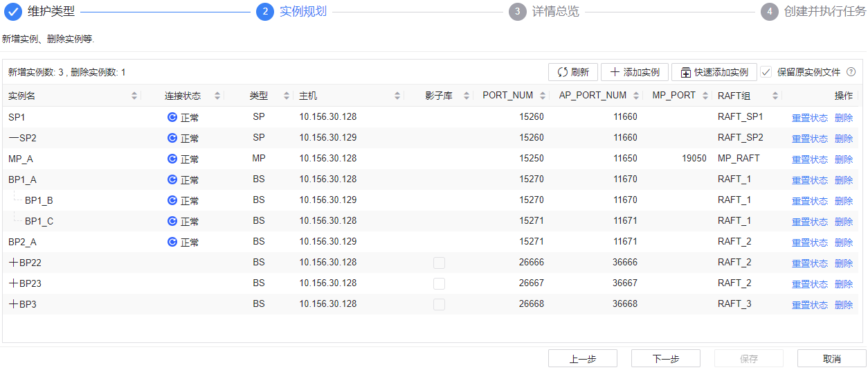Toggle the 保留原实例文件 checkbox
This screenshot has height=370, width=868.
point(766,71)
